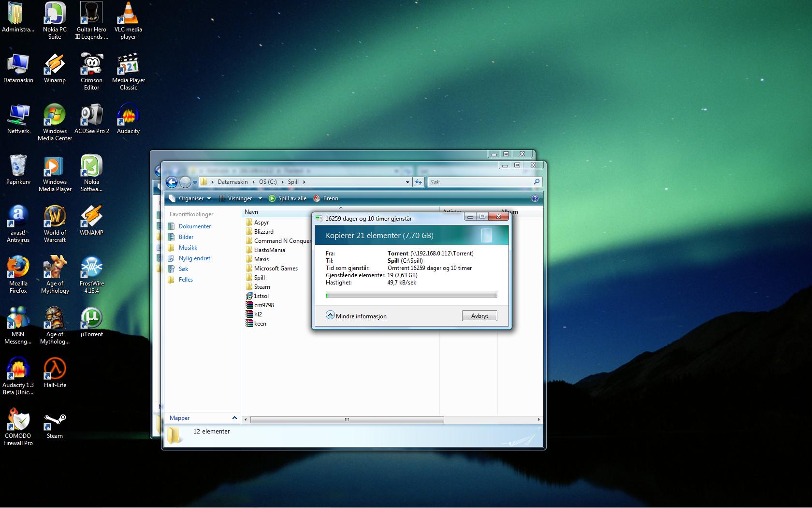Select the Administra... folder on desktop

coord(18,17)
